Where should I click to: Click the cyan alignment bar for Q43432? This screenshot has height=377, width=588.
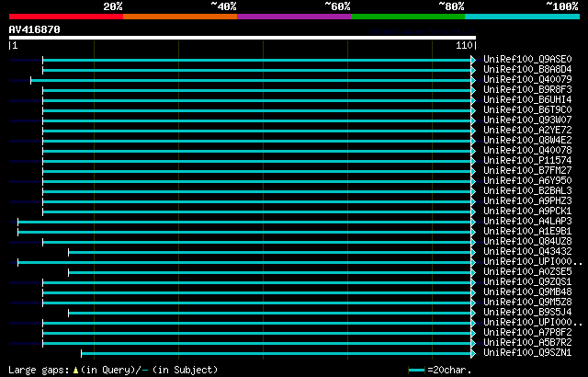pyautogui.click(x=272, y=253)
